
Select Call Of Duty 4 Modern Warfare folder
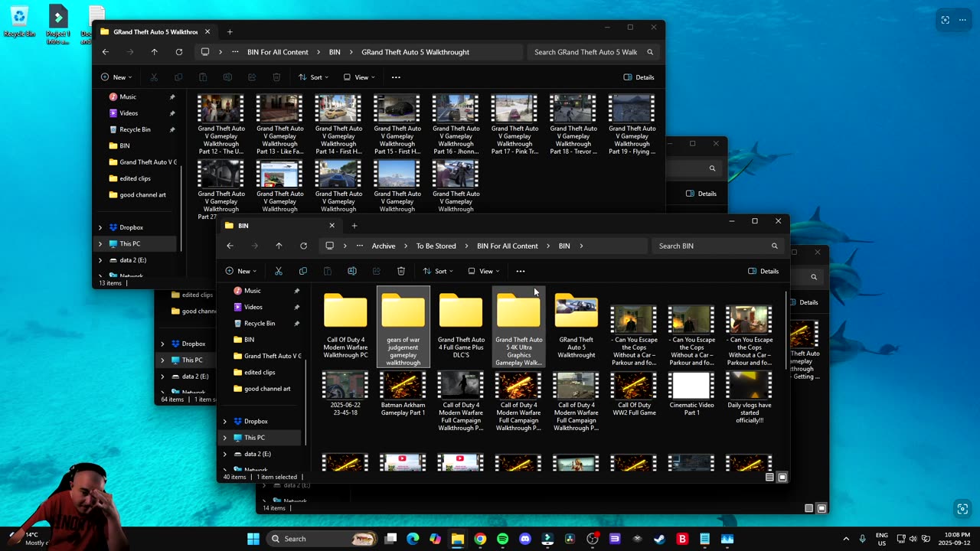pyautogui.click(x=345, y=326)
